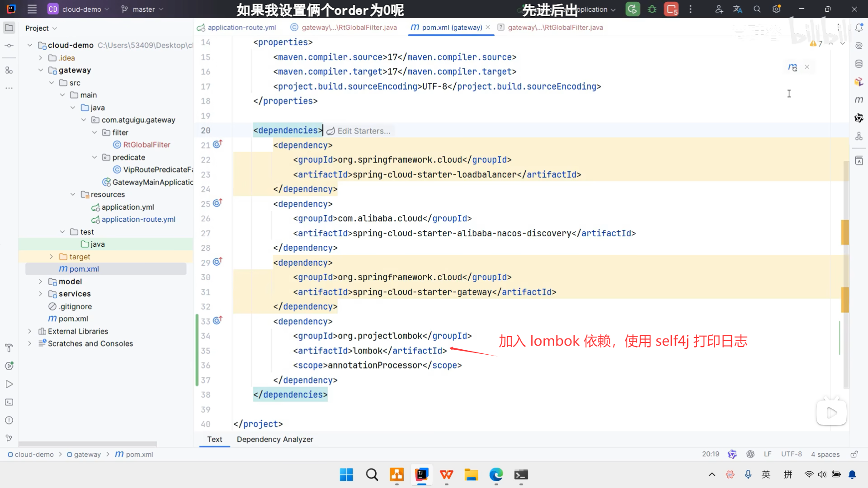Load Maven changes floating button

point(793,67)
